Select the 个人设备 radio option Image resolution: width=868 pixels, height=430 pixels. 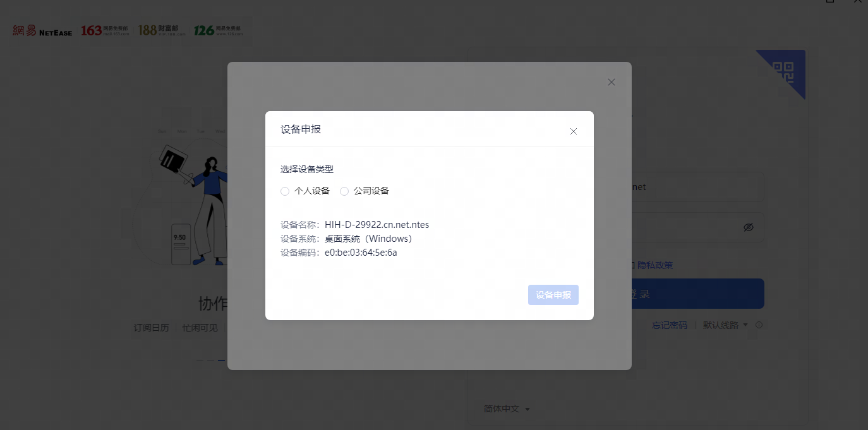coord(285,191)
